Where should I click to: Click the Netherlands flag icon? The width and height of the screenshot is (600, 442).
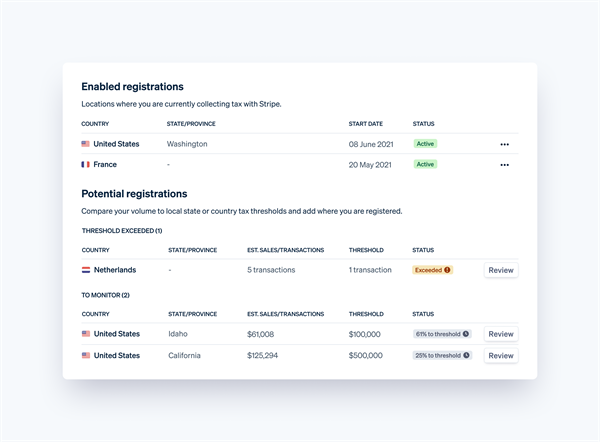click(x=86, y=270)
